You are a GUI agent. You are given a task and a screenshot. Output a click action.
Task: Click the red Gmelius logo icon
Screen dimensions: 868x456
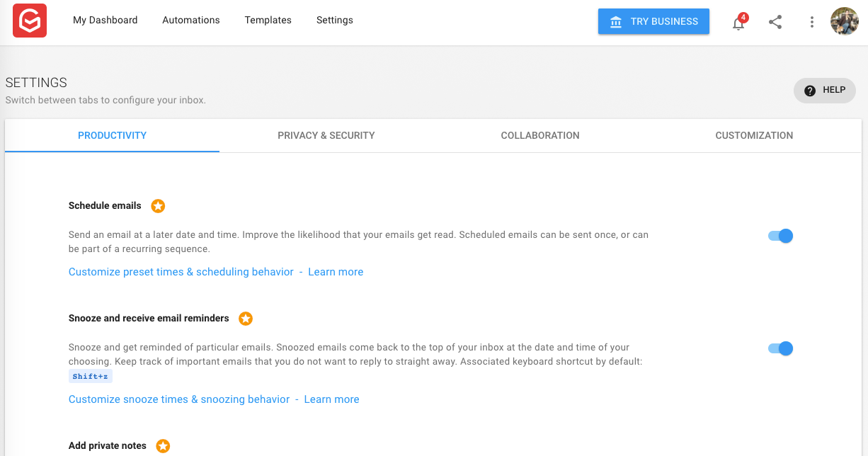[x=30, y=21]
